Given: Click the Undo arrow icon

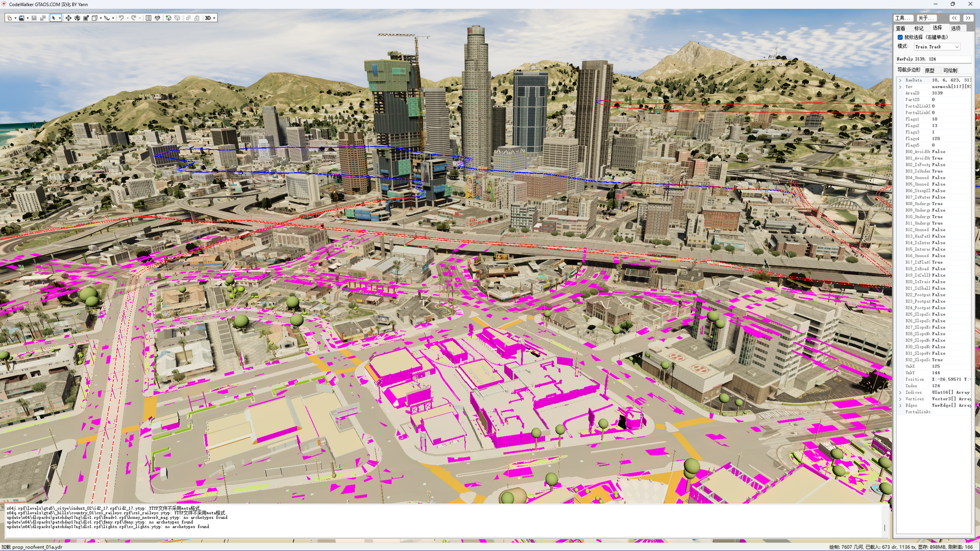Looking at the screenshot, I should [121, 18].
